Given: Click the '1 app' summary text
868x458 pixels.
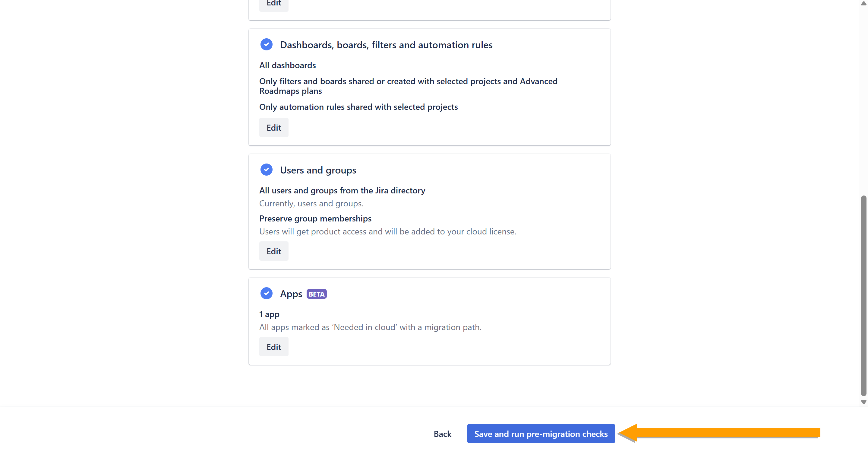Looking at the screenshot, I should click(269, 314).
